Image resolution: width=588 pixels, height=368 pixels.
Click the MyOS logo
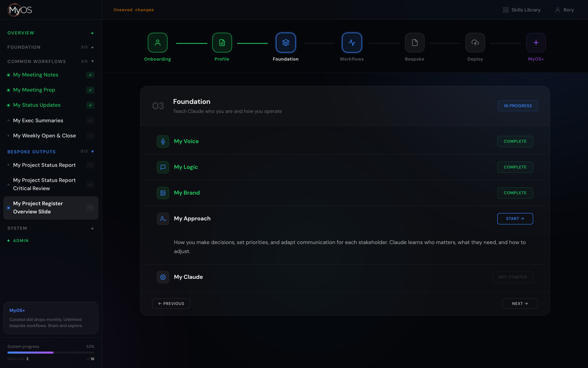(x=20, y=10)
